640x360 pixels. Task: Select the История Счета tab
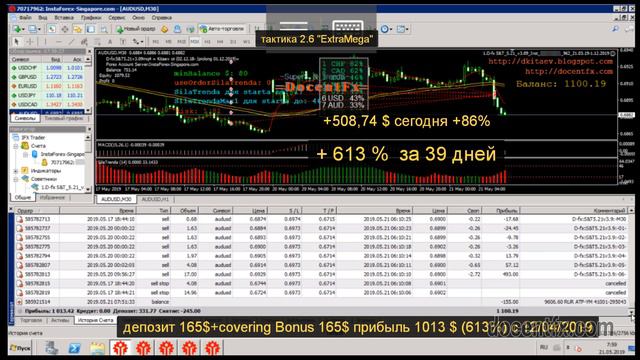coord(96,320)
